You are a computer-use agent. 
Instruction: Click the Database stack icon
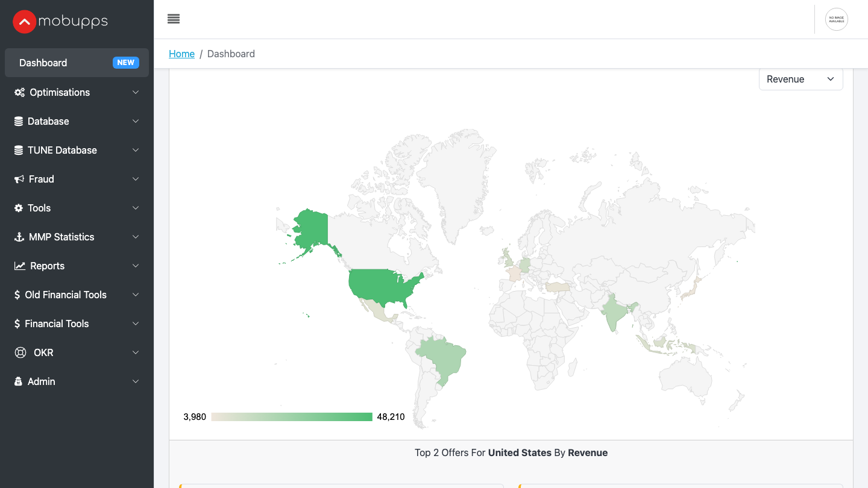pos(19,121)
